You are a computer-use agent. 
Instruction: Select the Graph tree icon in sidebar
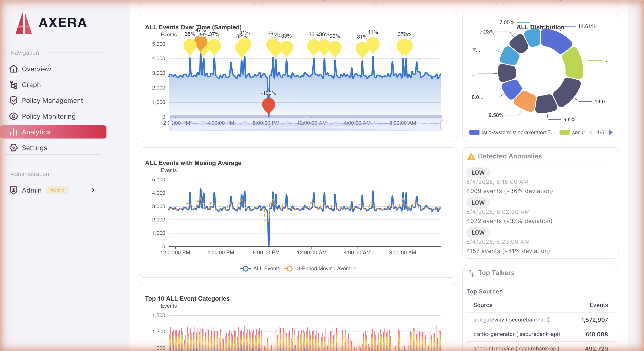click(14, 85)
